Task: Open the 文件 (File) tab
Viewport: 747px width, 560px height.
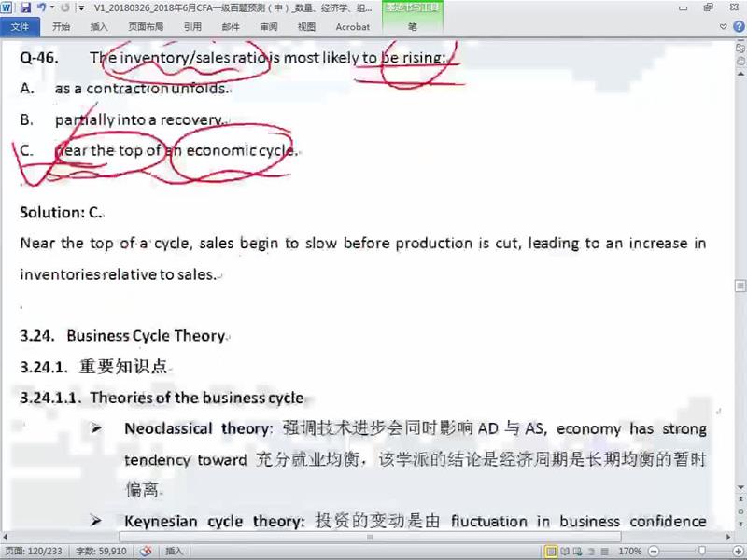Action: coord(20,27)
